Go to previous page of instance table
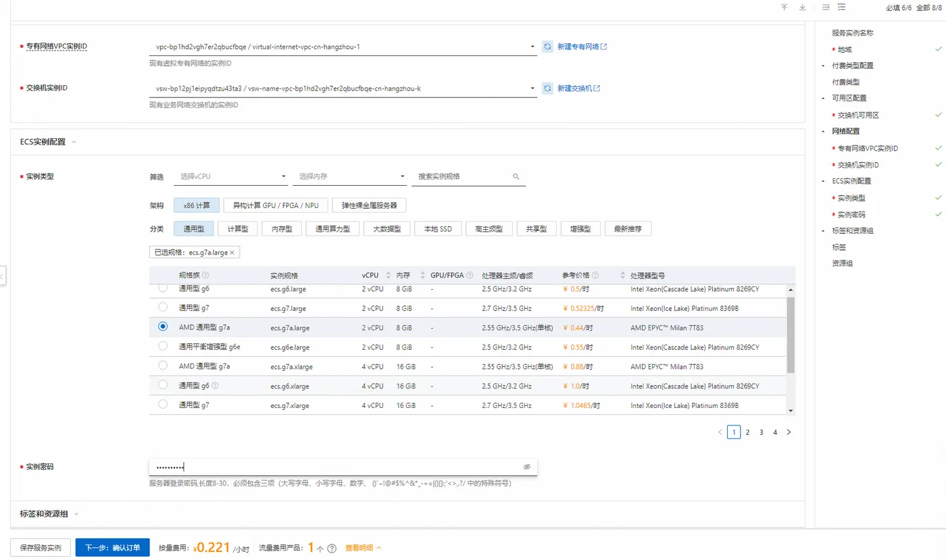The image size is (946, 560). 720,432
